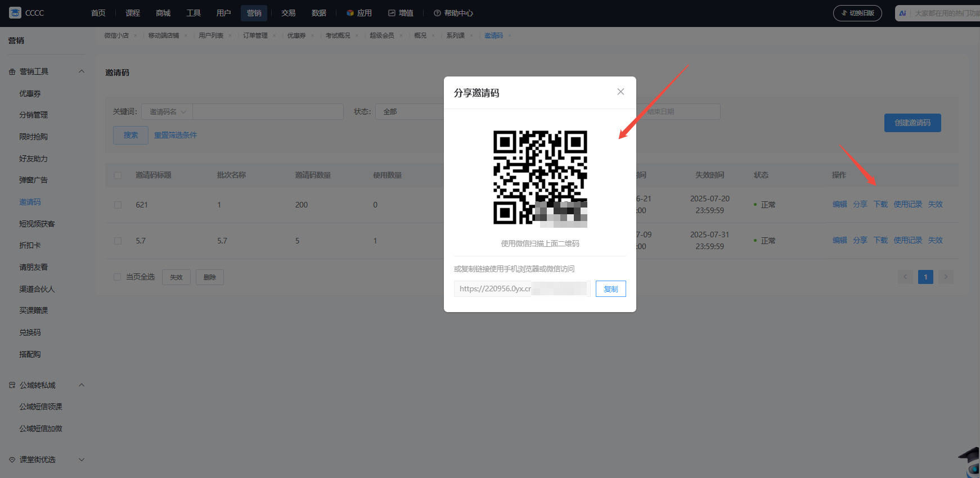Click the 搜索 button

[131, 135]
